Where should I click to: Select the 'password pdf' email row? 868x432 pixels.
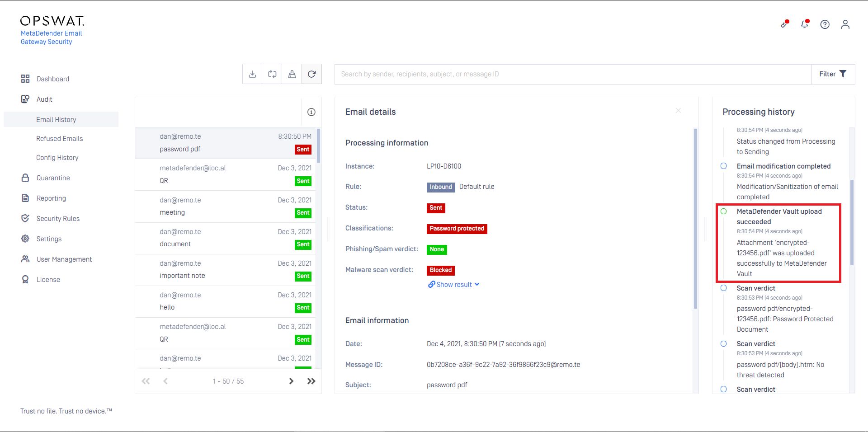[x=226, y=143]
